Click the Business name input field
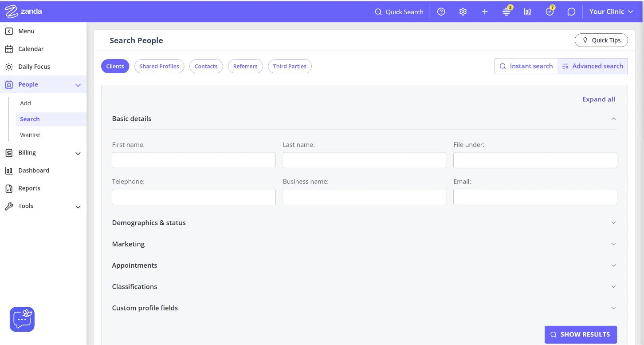 pos(365,197)
